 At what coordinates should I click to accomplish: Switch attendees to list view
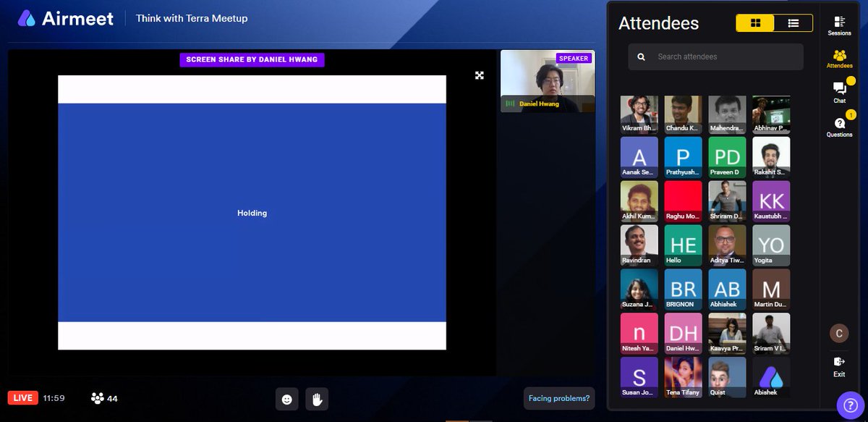click(793, 23)
